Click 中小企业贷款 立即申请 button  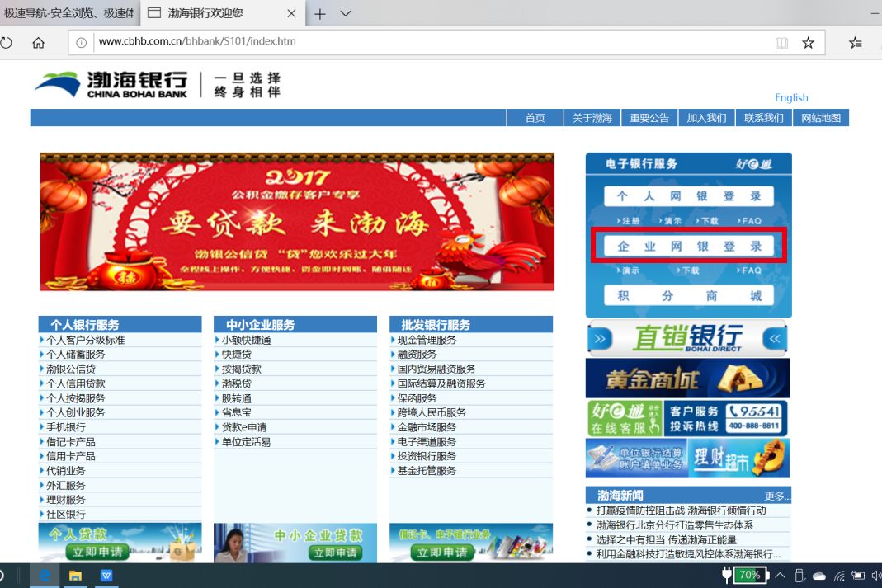point(335,553)
